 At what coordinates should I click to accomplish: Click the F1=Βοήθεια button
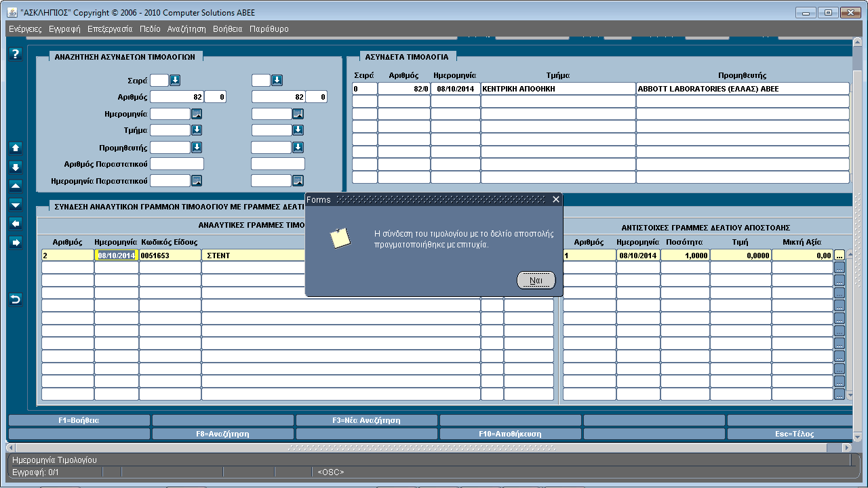[x=79, y=420]
